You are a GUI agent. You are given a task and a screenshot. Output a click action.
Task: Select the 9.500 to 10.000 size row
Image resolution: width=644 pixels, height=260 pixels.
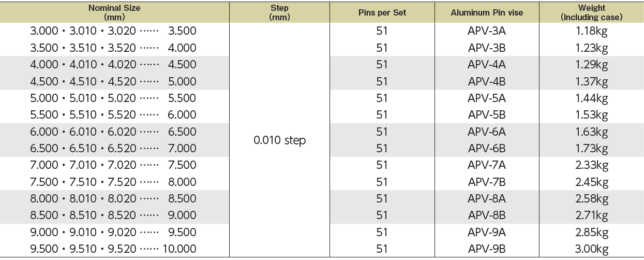pos(114,249)
